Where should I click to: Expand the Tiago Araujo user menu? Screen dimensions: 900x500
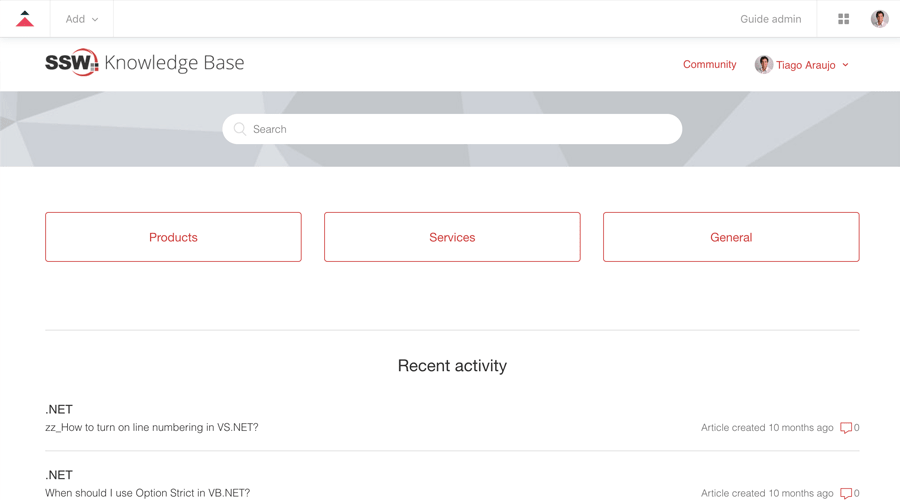click(802, 65)
